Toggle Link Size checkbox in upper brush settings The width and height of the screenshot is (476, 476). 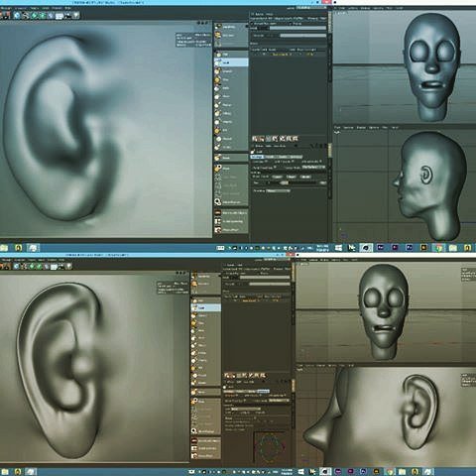point(267,162)
